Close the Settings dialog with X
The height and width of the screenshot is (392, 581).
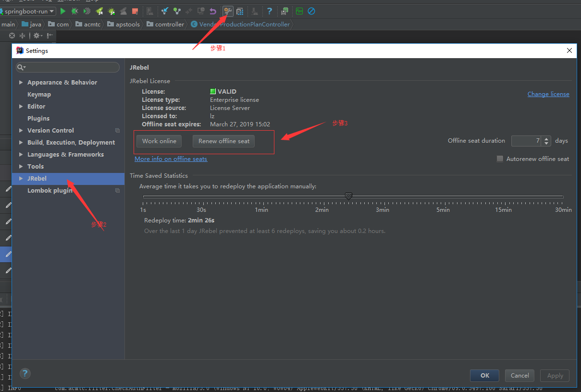(569, 50)
